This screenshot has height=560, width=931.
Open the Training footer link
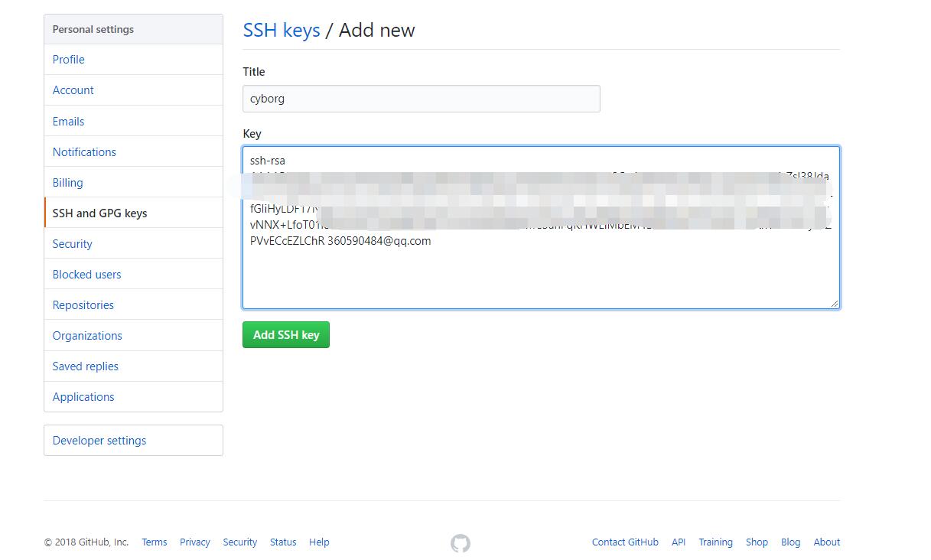click(715, 542)
